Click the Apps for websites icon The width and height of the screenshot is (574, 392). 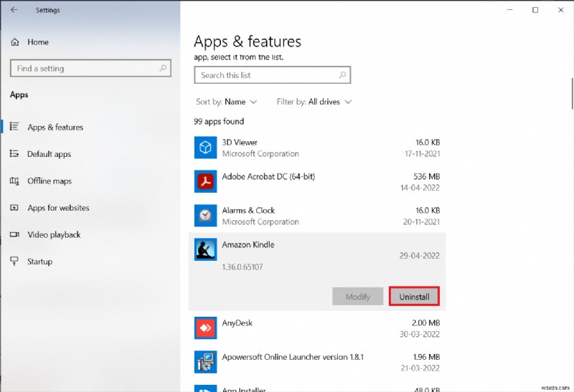(14, 208)
